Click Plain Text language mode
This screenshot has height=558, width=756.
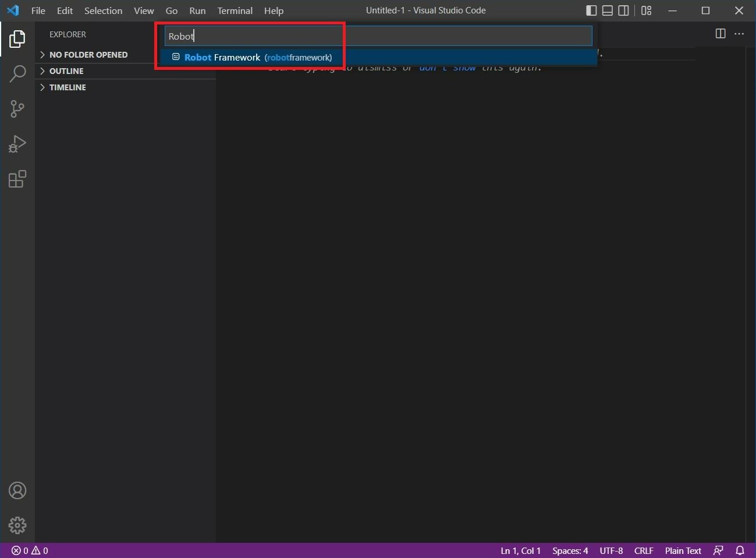(683, 550)
